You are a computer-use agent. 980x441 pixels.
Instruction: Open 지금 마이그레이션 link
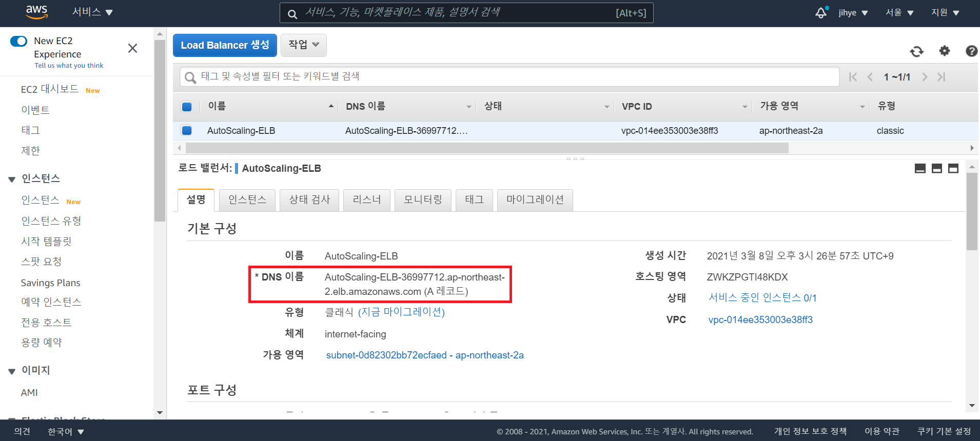tap(401, 312)
